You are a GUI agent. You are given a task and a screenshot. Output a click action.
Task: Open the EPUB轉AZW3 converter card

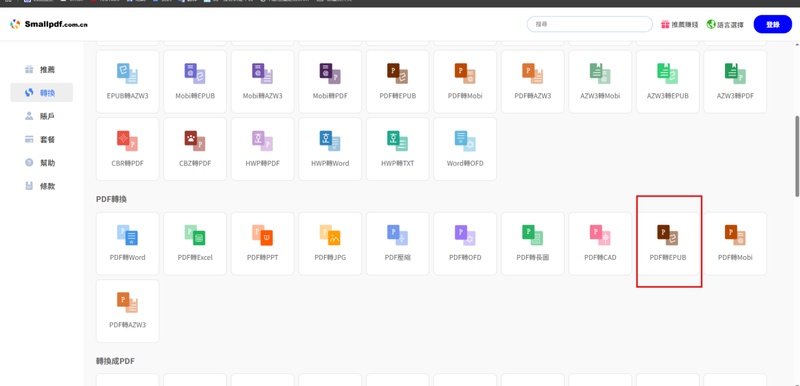coord(128,82)
